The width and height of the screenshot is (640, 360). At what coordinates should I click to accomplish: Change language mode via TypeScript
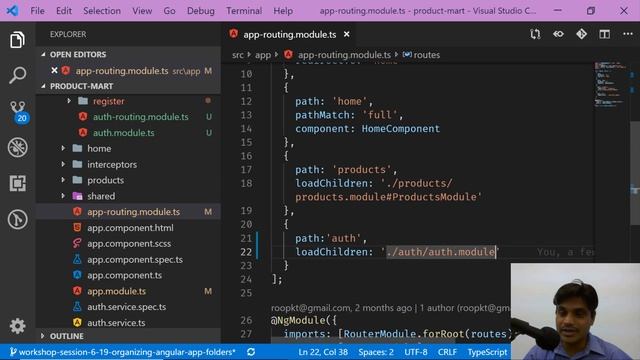487,352
